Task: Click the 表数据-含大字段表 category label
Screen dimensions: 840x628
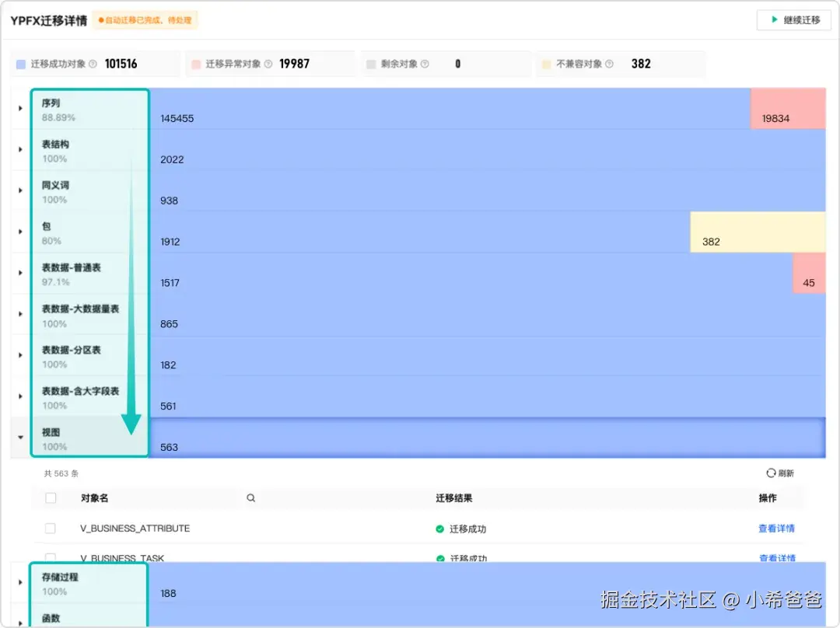Action: pyautogui.click(x=80, y=392)
